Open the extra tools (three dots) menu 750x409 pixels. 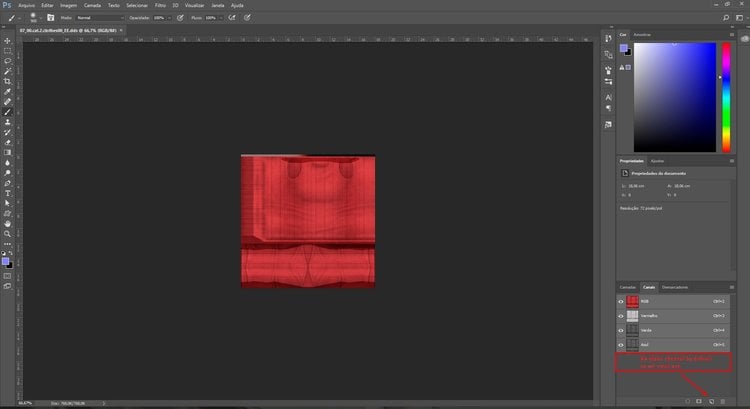point(7,244)
